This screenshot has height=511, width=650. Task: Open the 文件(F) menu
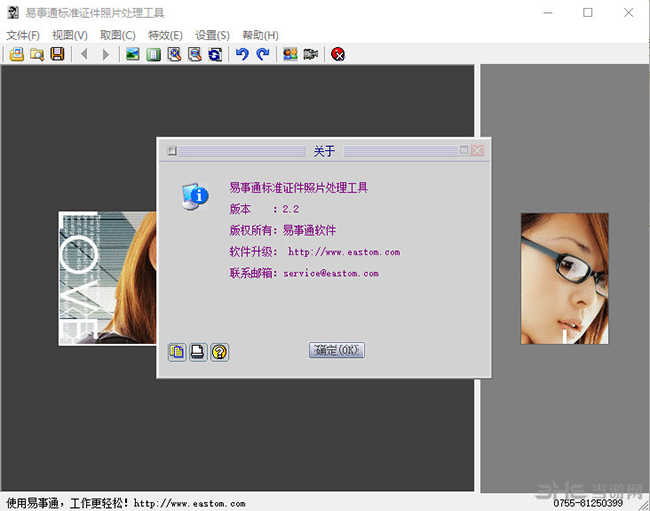point(23,35)
